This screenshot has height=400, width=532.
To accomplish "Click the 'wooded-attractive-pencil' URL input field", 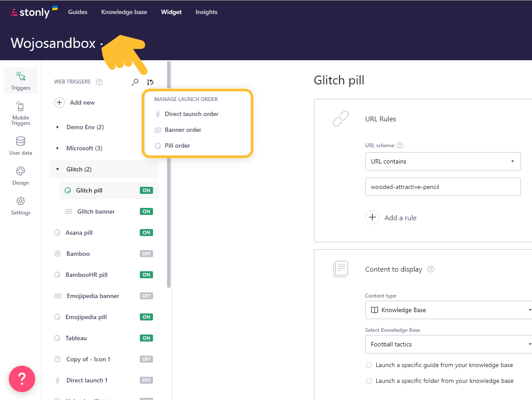I will point(443,187).
